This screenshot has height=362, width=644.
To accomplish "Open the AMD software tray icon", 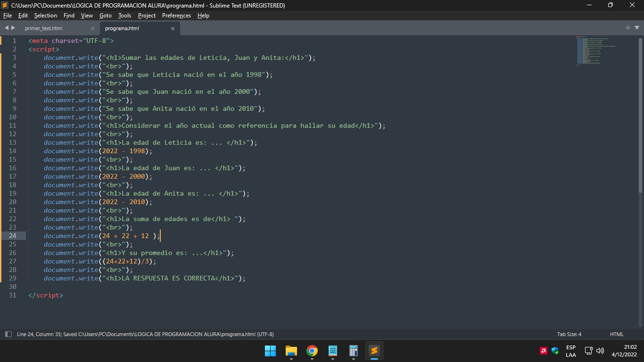I will point(544,351).
